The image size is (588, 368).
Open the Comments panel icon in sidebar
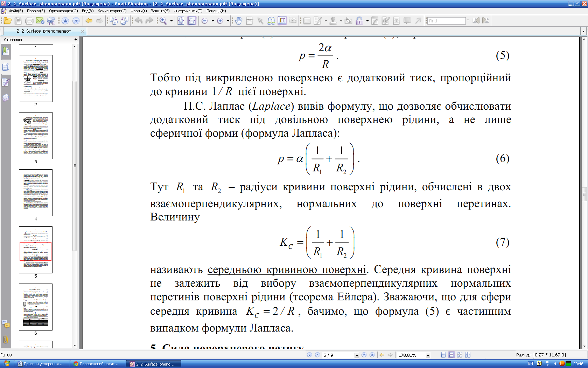6,325
